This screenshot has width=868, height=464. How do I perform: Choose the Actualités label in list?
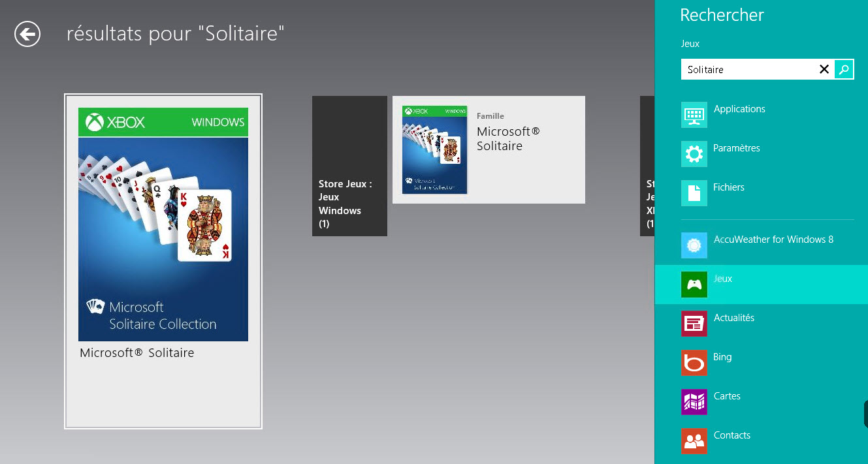click(734, 318)
